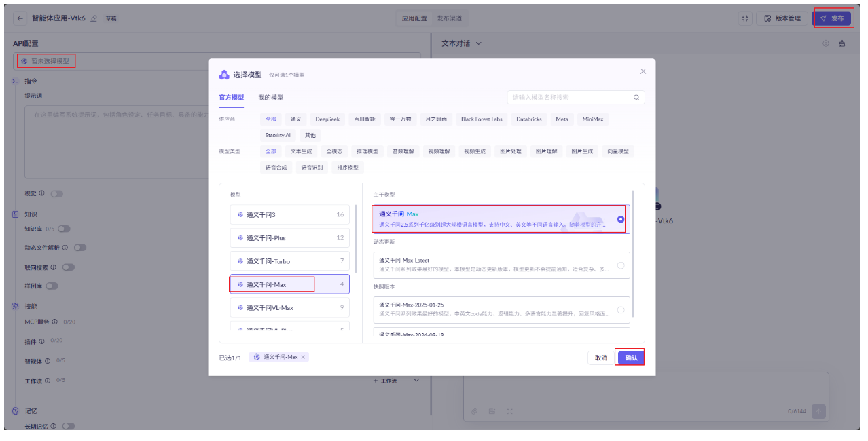
Task: Select the 通义千问-Max backbone model radio button
Action: point(621,219)
